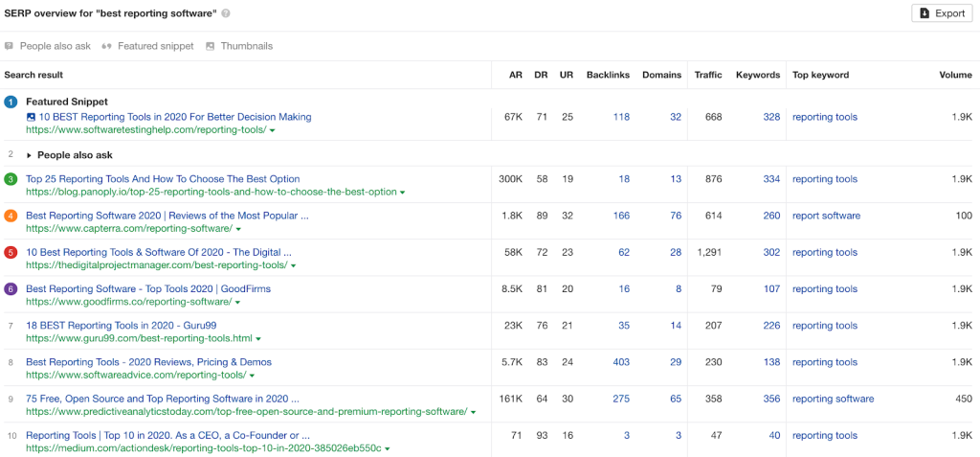Image resolution: width=980 pixels, height=457 pixels.
Task: Open dropdown arrow next to thedigitalprojectmanager.com URL
Action: point(293,266)
